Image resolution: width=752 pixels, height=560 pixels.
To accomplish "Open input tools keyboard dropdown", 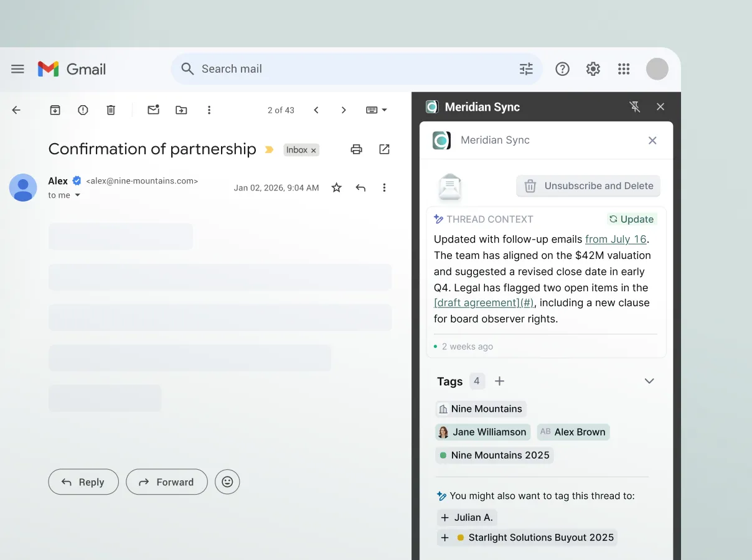I will [377, 110].
